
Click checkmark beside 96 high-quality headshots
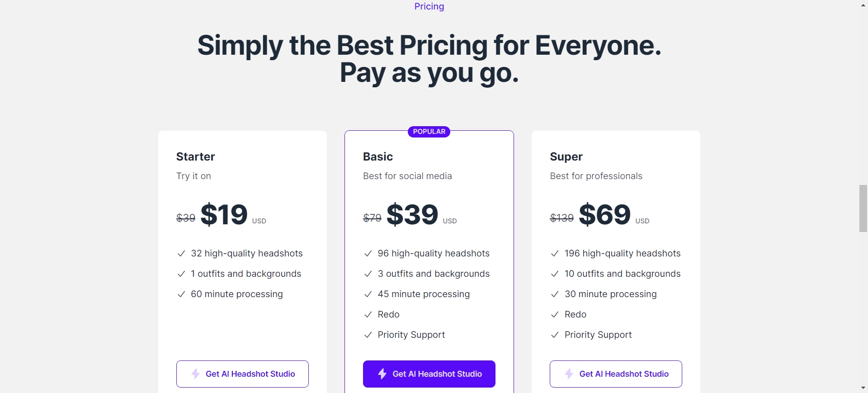(x=368, y=254)
